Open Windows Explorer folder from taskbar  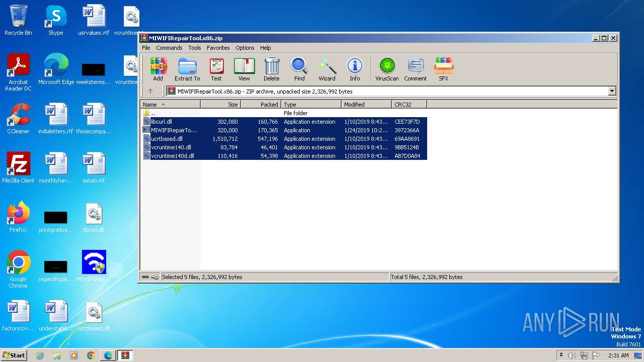57,355
